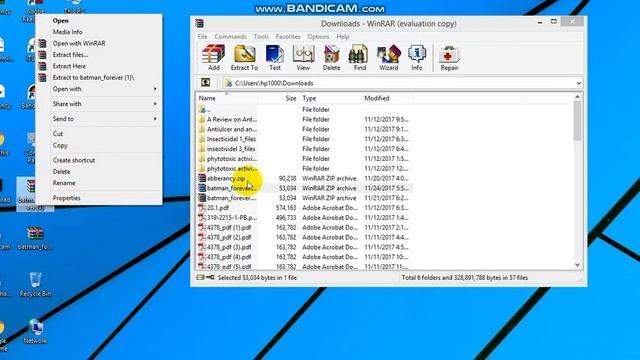Screen dimensions: 640x360
Task: Select the abberancy.zip archive row
Action: click(304, 178)
